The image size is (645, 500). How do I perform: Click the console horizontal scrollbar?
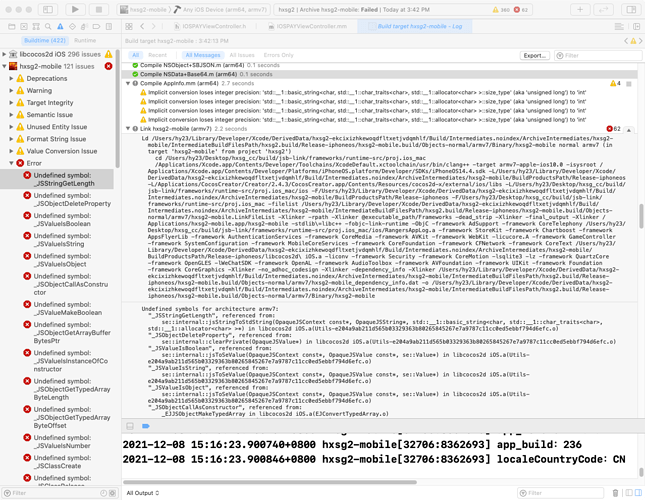(270, 482)
